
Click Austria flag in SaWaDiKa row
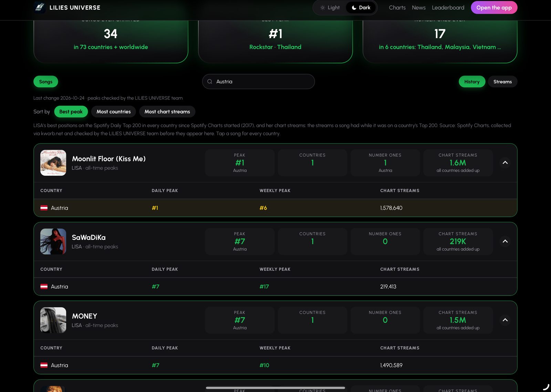pyautogui.click(x=44, y=287)
